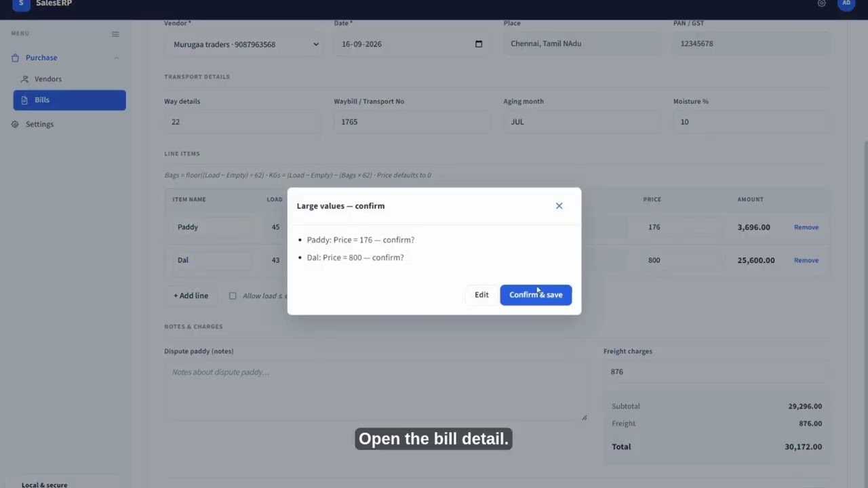868x488 pixels.
Task: Click Confirm & save button
Action: (536, 295)
